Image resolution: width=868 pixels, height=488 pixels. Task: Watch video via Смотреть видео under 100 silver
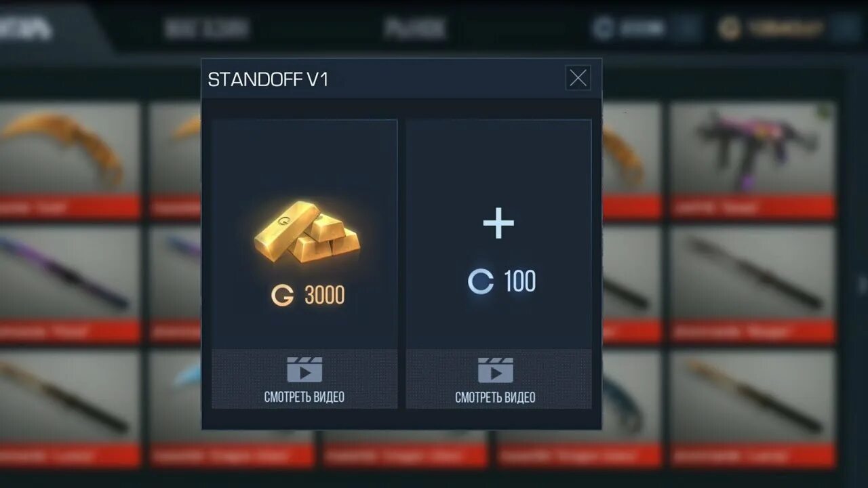pos(496,397)
